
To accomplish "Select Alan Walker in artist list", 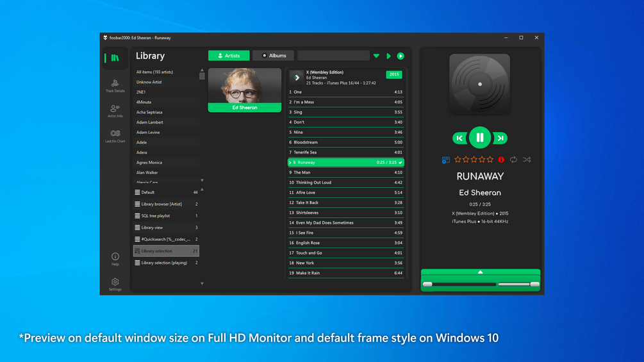I will click(167, 172).
